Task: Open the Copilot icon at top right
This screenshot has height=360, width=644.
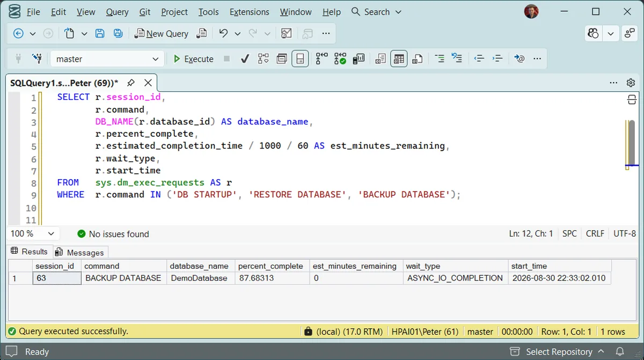Action: (x=593, y=33)
